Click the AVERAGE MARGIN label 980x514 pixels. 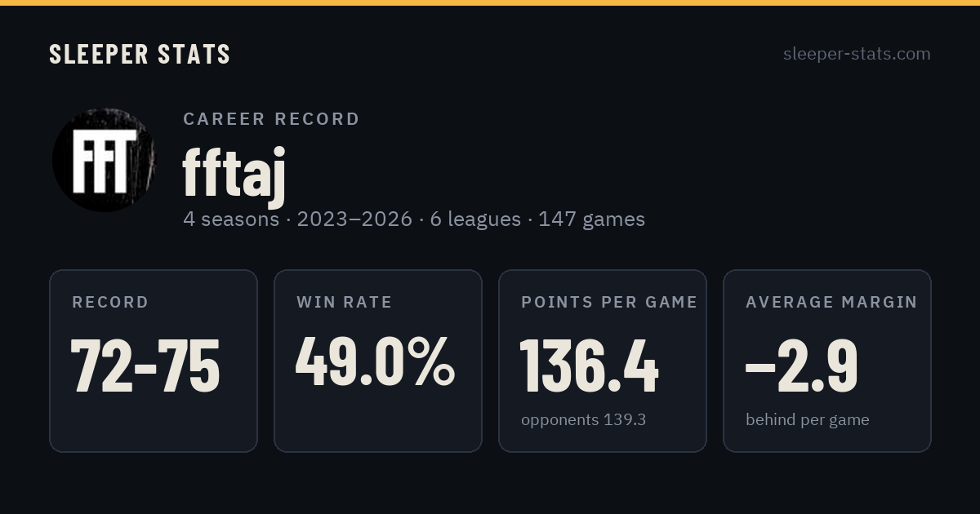[831, 302]
